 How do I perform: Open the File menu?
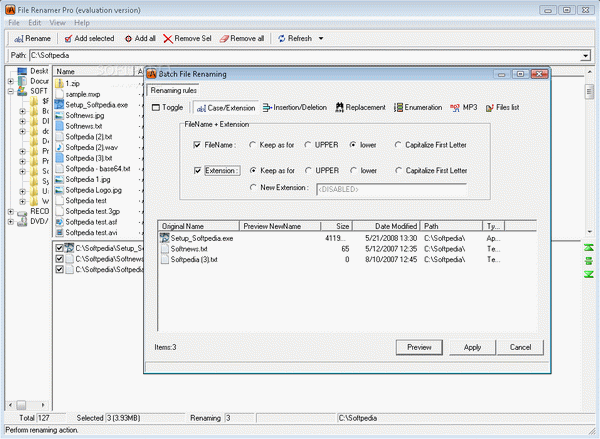[x=14, y=23]
